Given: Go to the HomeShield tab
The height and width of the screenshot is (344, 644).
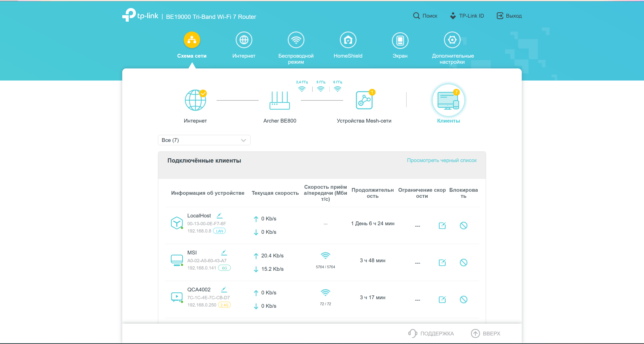Looking at the screenshot, I should click(x=348, y=45).
